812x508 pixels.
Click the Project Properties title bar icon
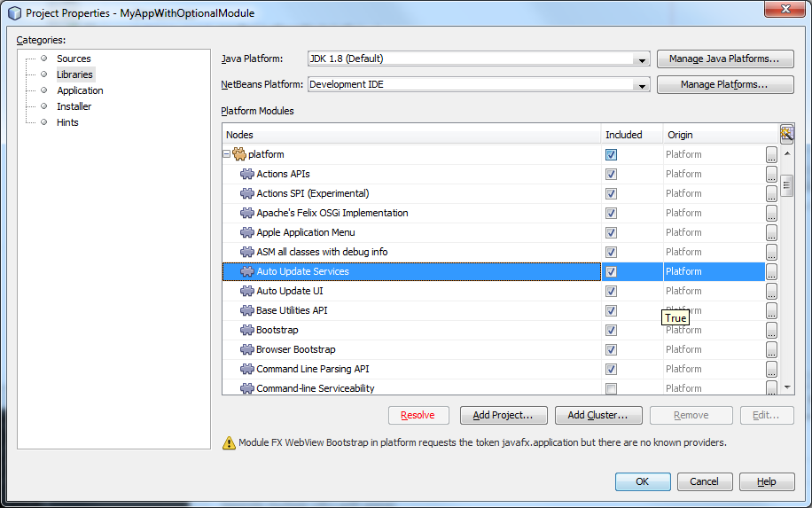(14, 13)
